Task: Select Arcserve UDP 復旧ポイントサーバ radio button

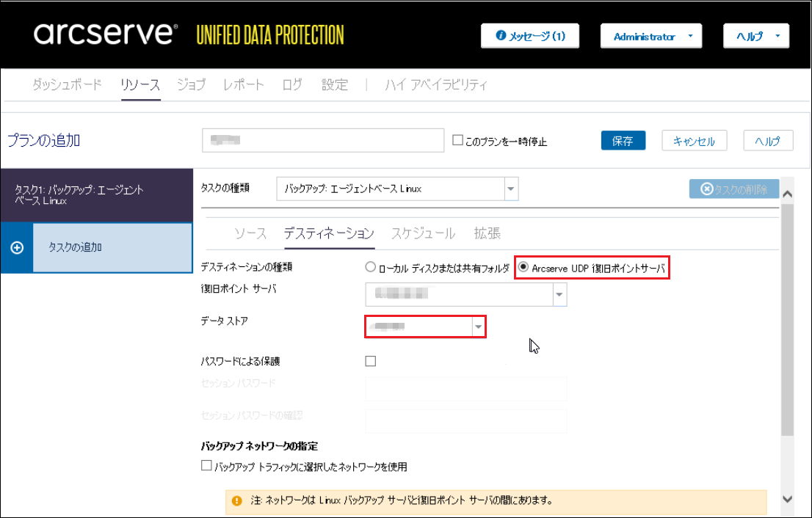Action: [523, 267]
